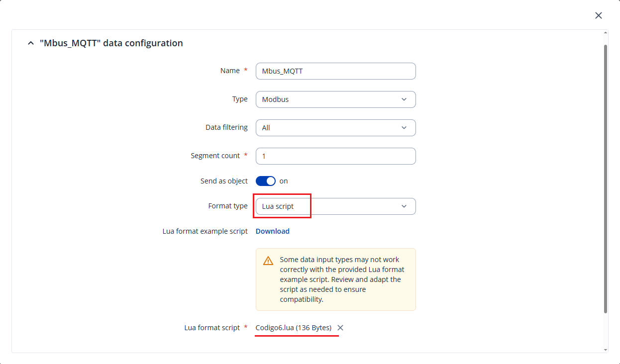The height and width of the screenshot is (364, 620).
Task: Click the vertical scrollbar thumb
Action: click(x=605, y=179)
